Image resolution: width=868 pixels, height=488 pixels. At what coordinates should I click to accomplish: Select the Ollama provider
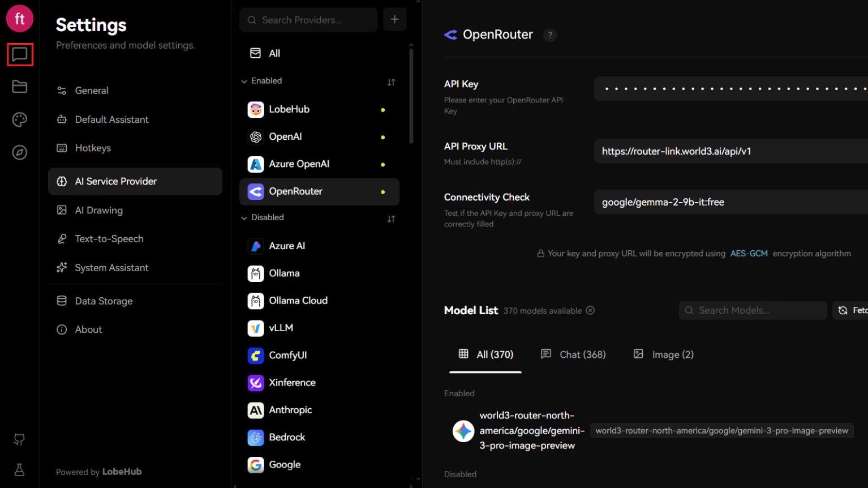319,273
